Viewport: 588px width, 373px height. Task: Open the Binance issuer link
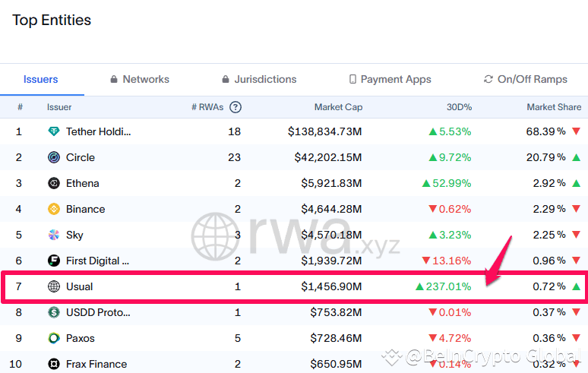tap(86, 209)
